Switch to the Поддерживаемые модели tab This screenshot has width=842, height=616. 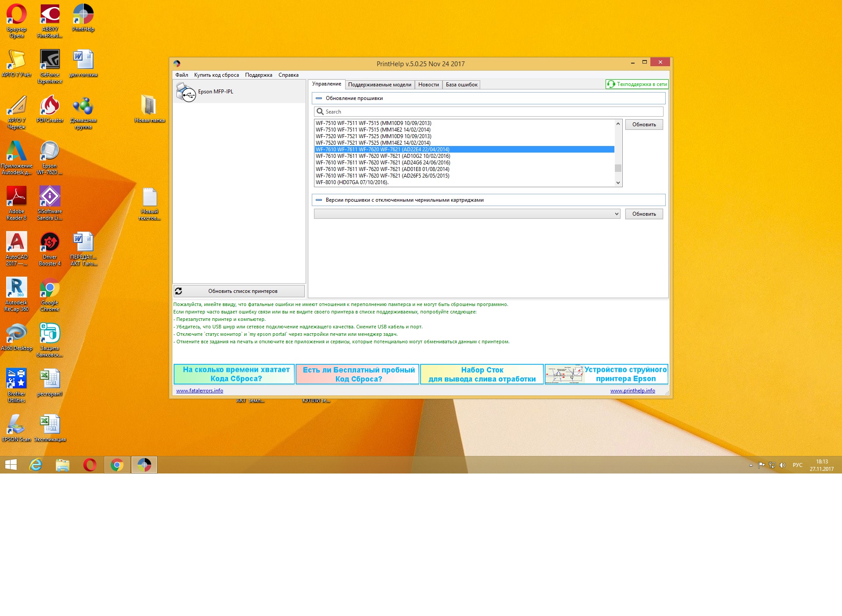point(380,85)
